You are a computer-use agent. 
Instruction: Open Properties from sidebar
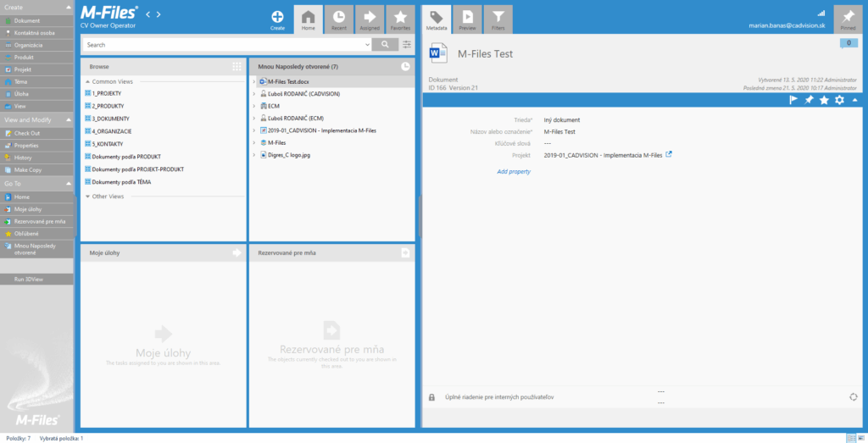tap(36, 146)
